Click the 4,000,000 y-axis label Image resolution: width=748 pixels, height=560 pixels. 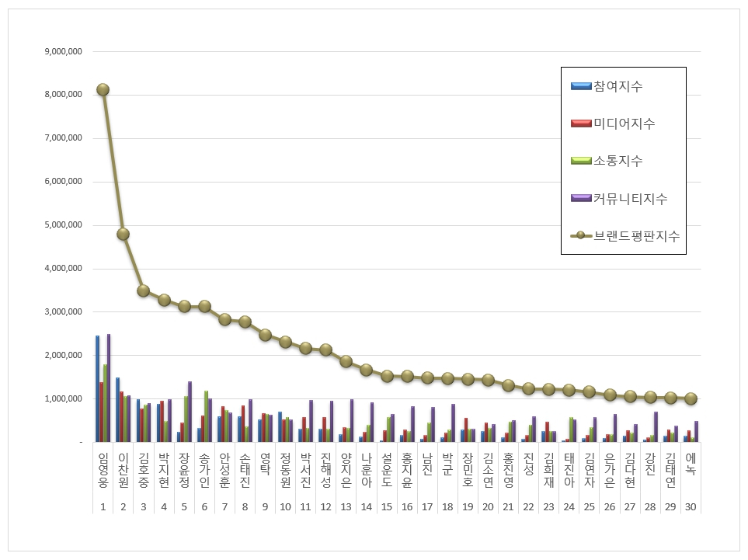click(64, 268)
